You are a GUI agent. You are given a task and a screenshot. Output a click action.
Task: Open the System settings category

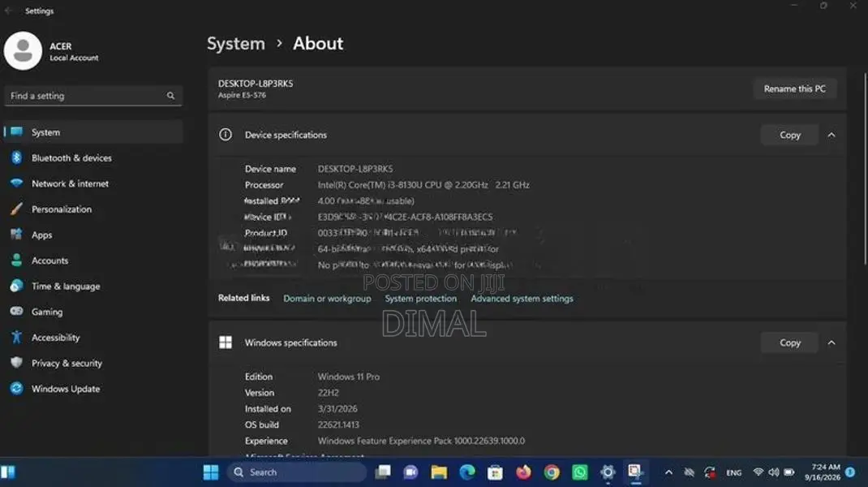(x=93, y=132)
